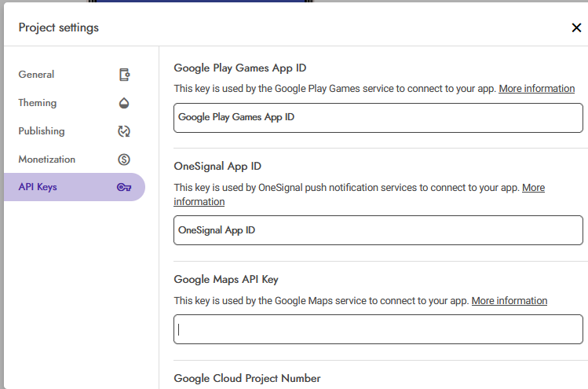
Task: Focus the empty Google Maps API Key field
Action: click(378, 330)
